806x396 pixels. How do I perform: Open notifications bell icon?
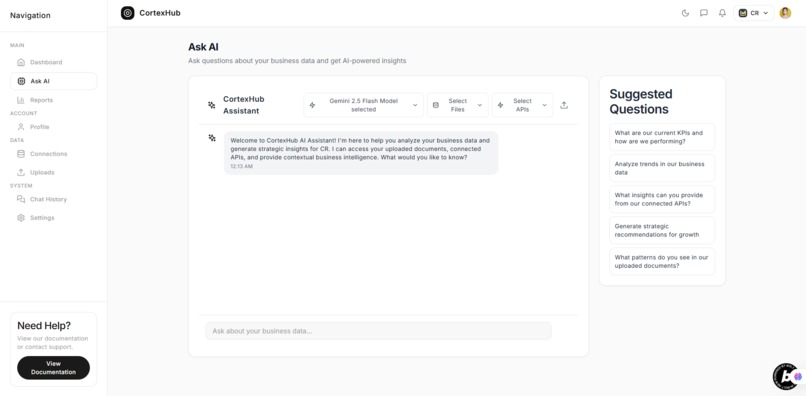coord(722,13)
